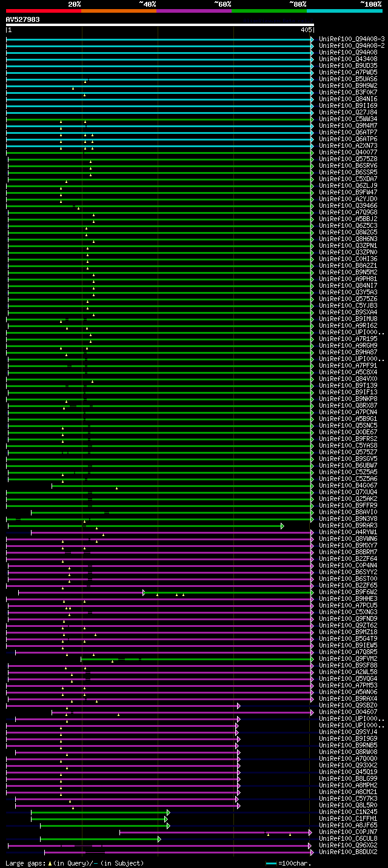Click the UniRef100_Q9SYJ4 label

click(348, 732)
